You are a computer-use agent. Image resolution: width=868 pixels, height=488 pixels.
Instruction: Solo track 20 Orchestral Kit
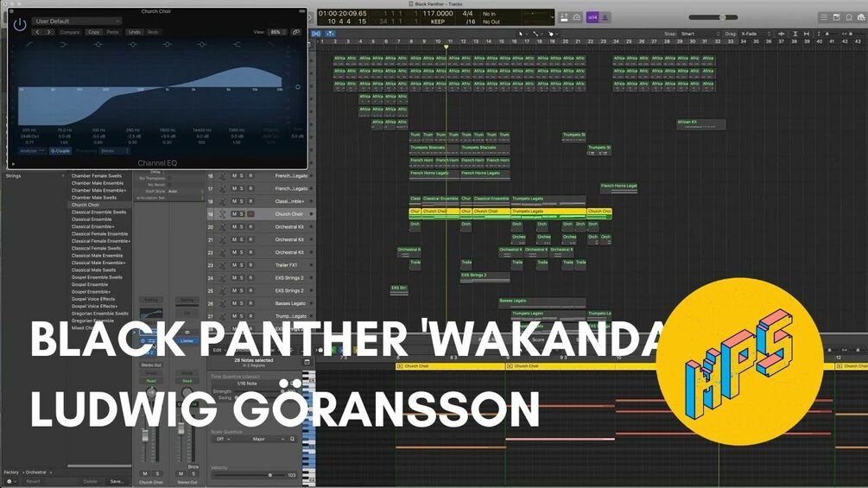click(x=242, y=227)
